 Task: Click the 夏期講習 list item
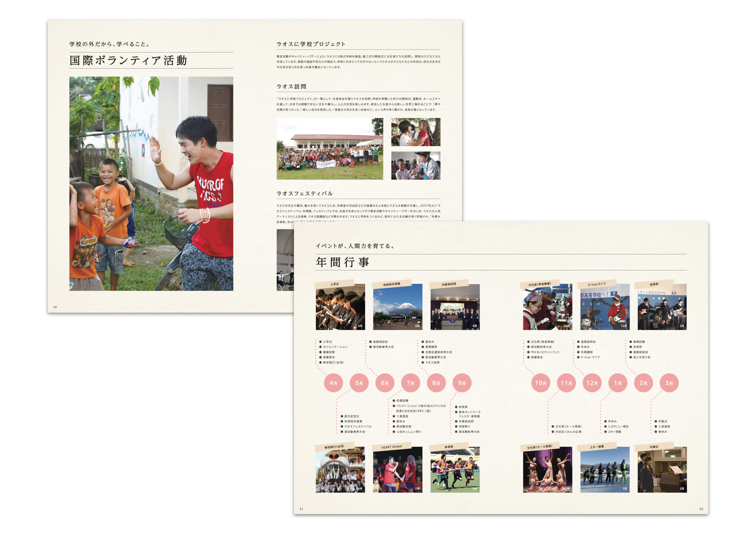click(429, 347)
